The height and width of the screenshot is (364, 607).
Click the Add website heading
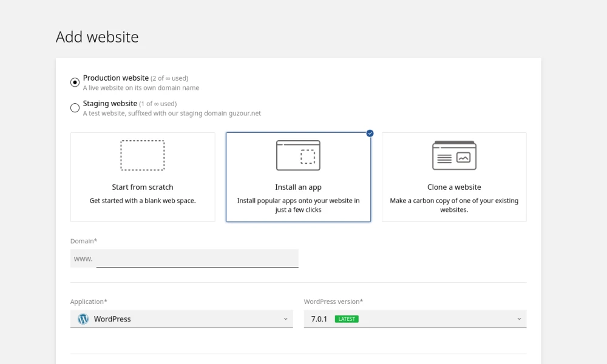tap(97, 37)
